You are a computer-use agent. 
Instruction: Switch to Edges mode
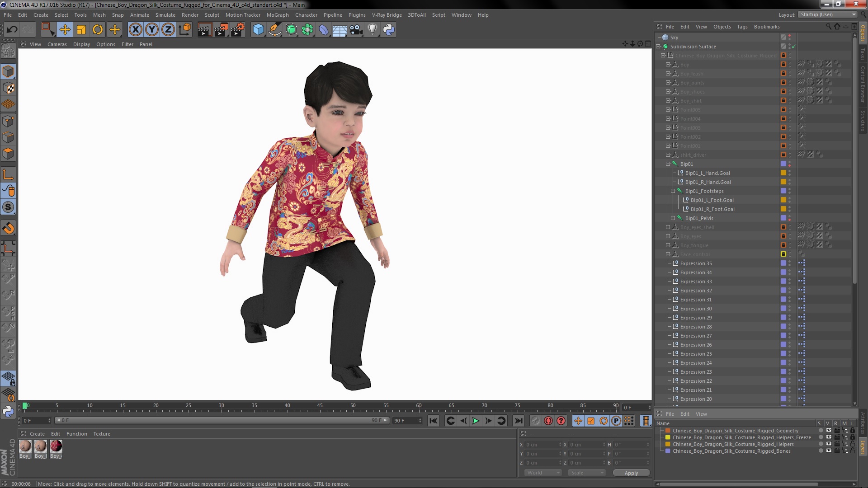pyautogui.click(x=8, y=137)
